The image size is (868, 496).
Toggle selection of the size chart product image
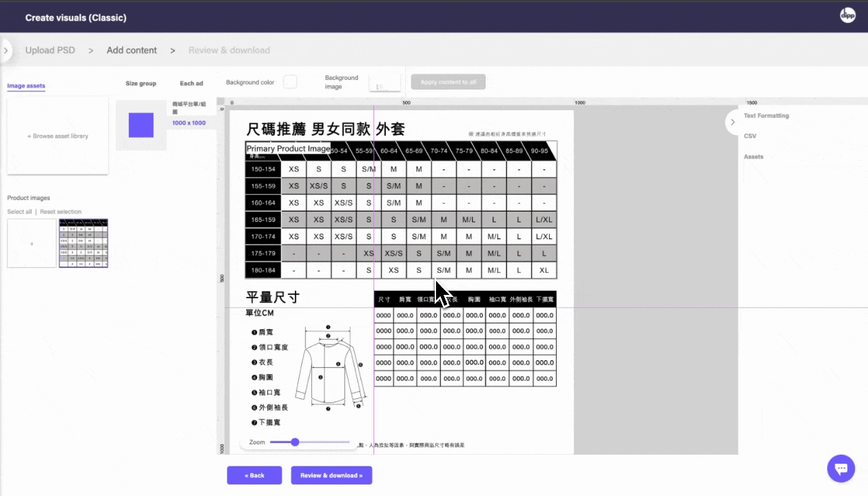coord(83,242)
